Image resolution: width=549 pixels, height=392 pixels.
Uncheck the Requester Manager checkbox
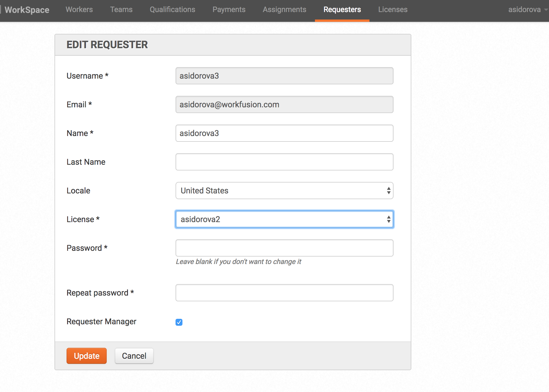tap(179, 322)
